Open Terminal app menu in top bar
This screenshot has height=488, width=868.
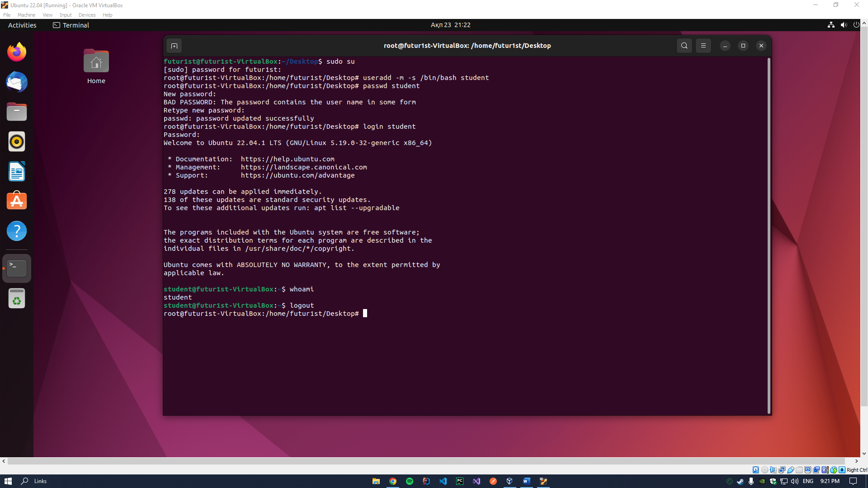tap(71, 25)
